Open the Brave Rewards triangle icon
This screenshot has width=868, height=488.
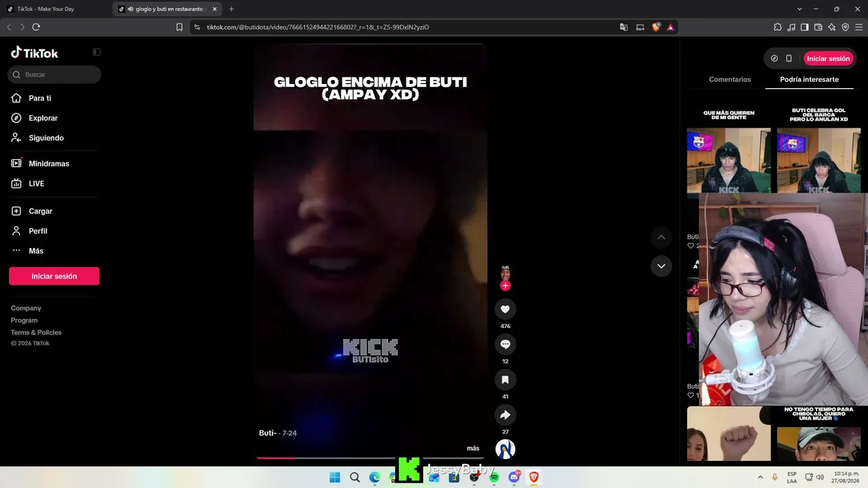click(x=671, y=27)
